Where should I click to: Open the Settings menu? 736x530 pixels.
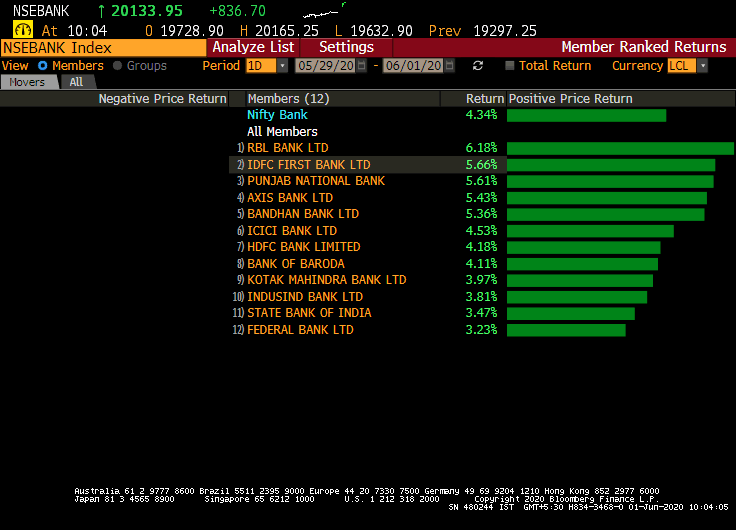coord(345,47)
